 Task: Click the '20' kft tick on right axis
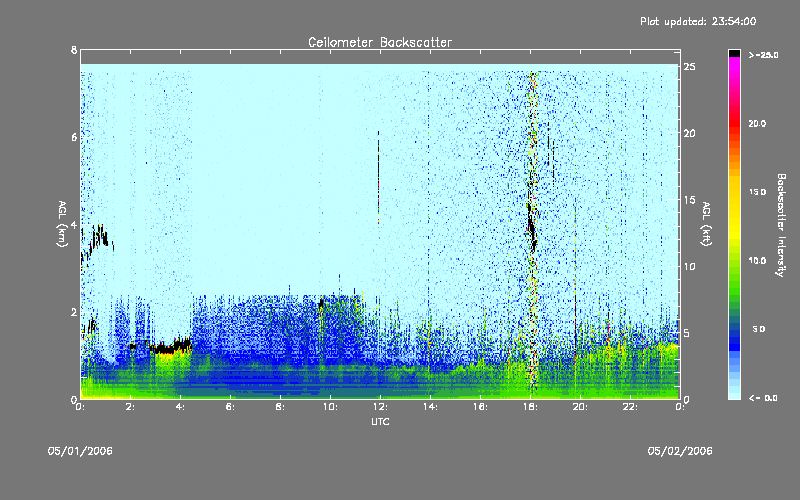[x=689, y=133]
